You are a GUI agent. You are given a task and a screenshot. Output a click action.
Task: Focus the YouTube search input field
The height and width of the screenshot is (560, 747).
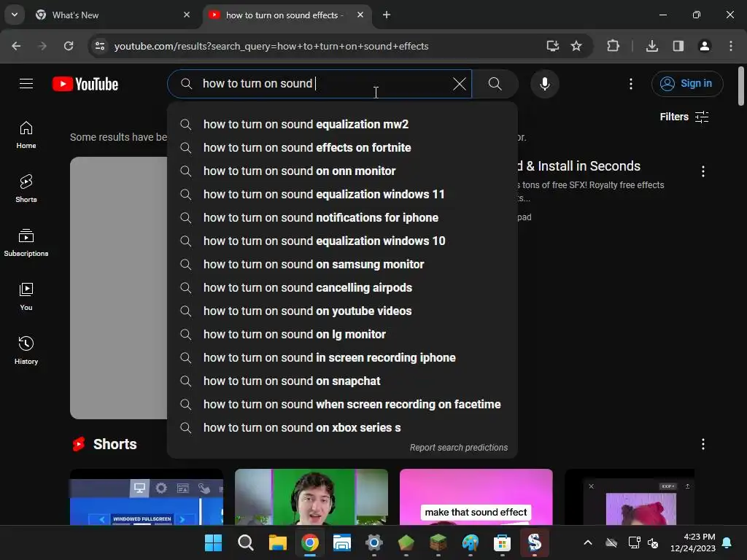[320, 84]
